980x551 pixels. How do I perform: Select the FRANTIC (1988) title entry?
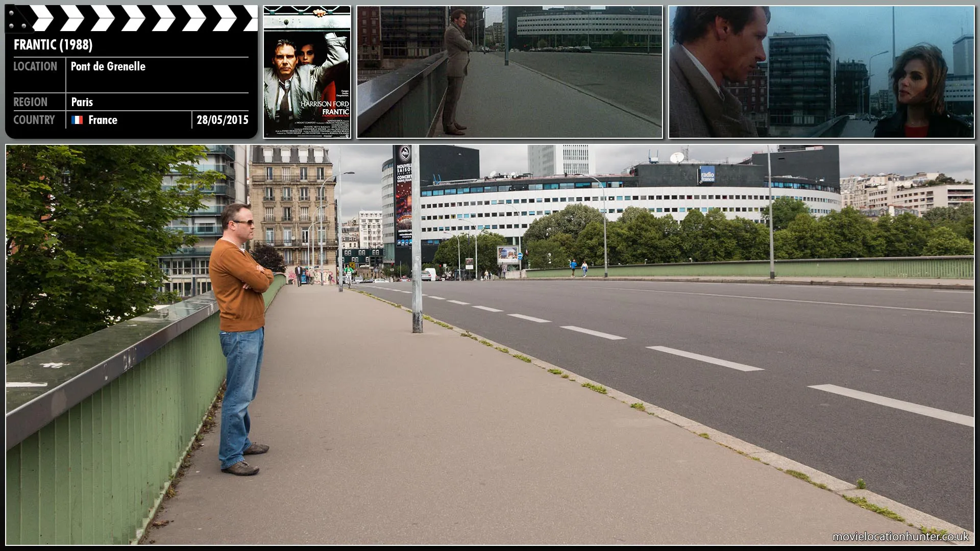pyautogui.click(x=54, y=45)
